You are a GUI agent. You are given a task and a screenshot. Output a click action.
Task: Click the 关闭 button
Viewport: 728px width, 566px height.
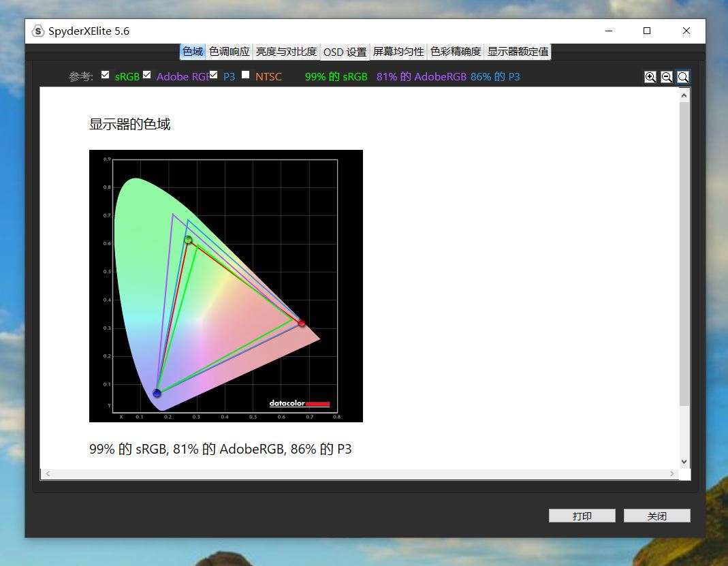tap(657, 516)
